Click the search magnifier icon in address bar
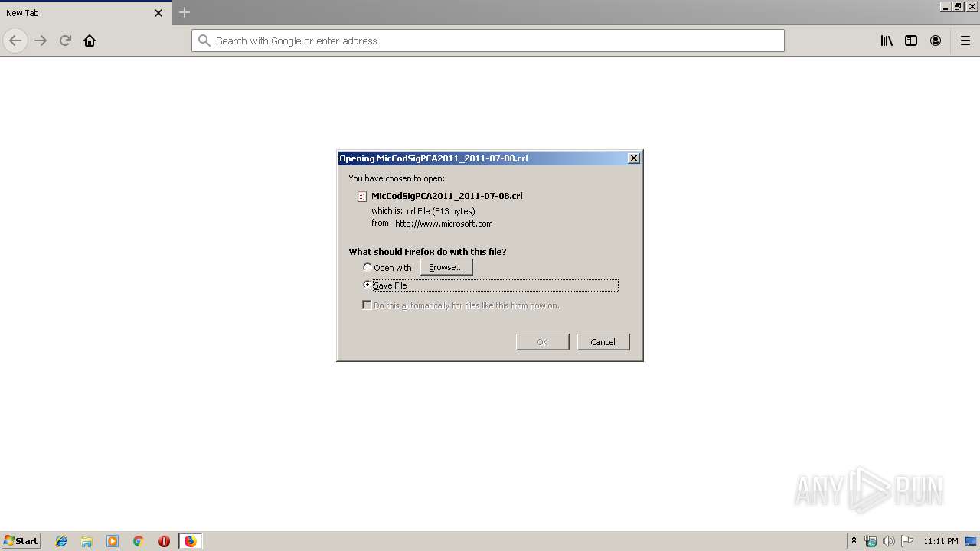Image resolution: width=980 pixels, height=551 pixels. (x=204, y=41)
